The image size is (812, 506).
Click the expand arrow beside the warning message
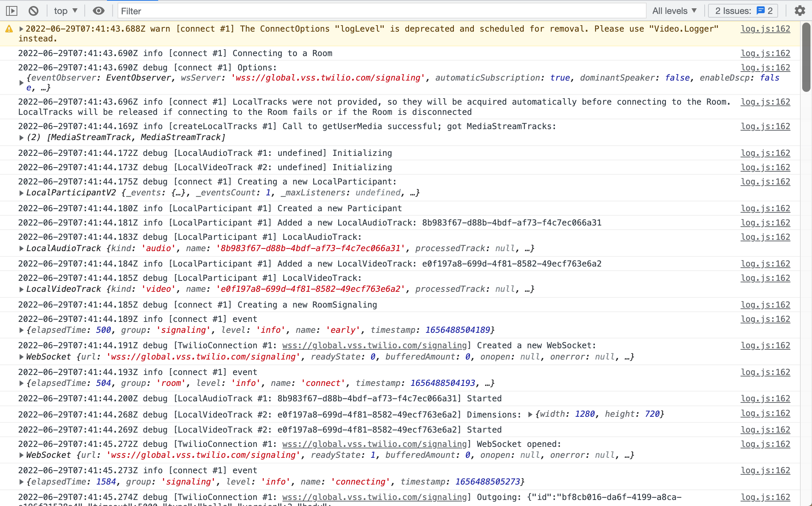point(21,29)
